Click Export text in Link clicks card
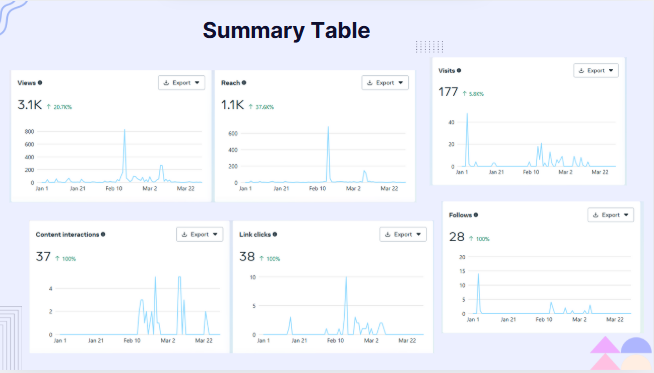The image size is (654, 373). coord(403,234)
